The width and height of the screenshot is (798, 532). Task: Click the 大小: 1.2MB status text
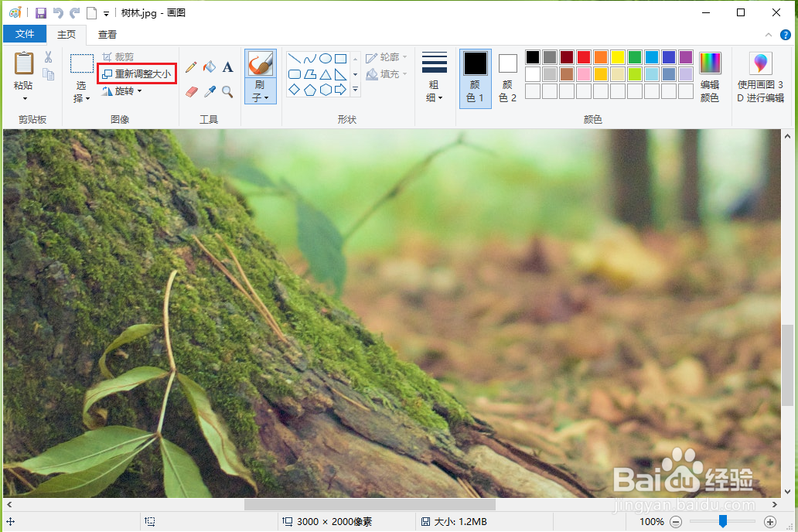pyautogui.click(x=460, y=522)
